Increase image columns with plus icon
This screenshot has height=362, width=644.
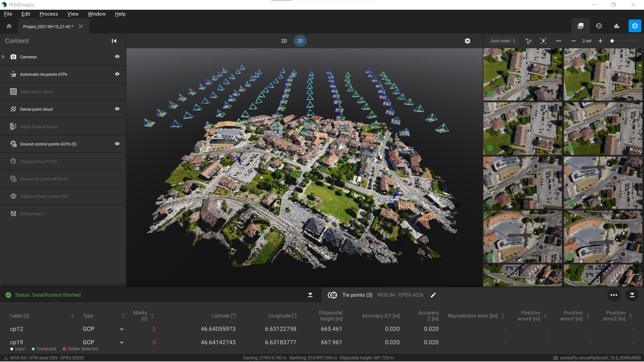(600, 41)
